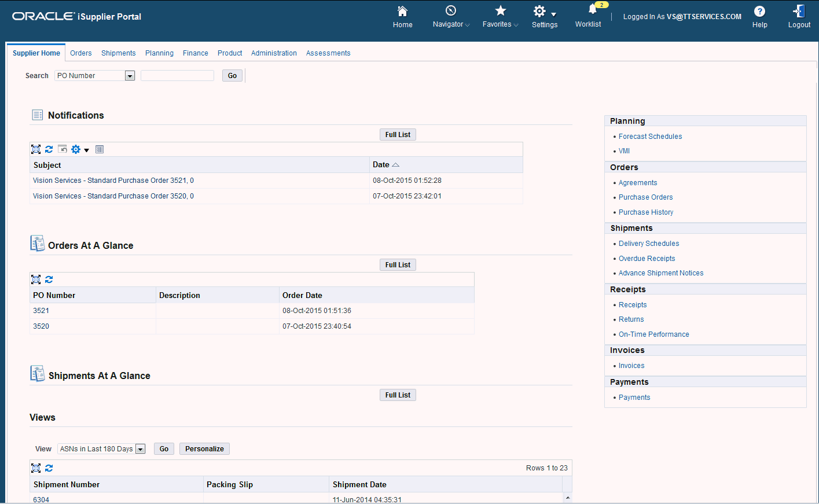Click the reset icon in Notifications toolbar

click(x=63, y=149)
